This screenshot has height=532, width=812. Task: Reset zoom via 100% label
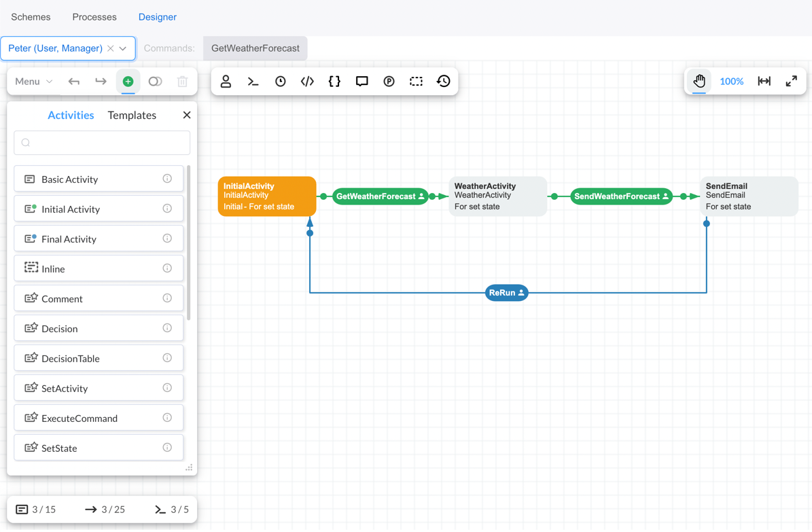click(x=732, y=82)
